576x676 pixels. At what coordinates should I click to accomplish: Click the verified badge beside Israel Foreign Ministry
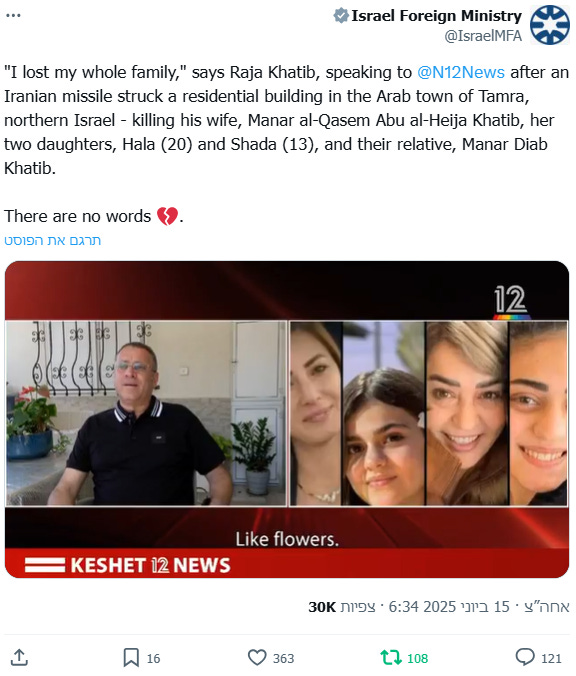[341, 16]
